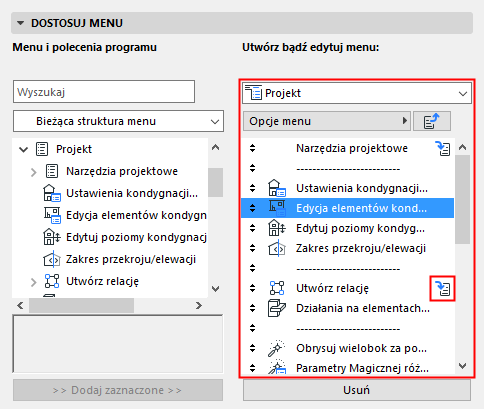Select the first separator line in right list

(348, 169)
